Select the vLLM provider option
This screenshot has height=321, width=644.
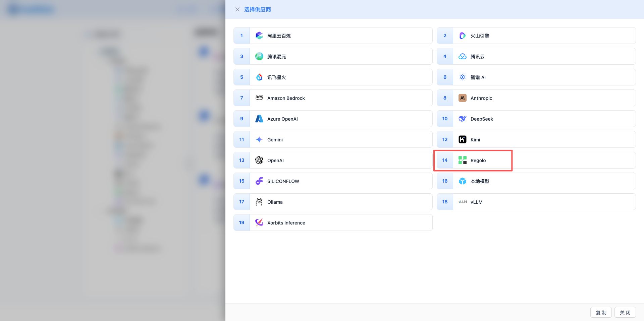pyautogui.click(x=476, y=202)
